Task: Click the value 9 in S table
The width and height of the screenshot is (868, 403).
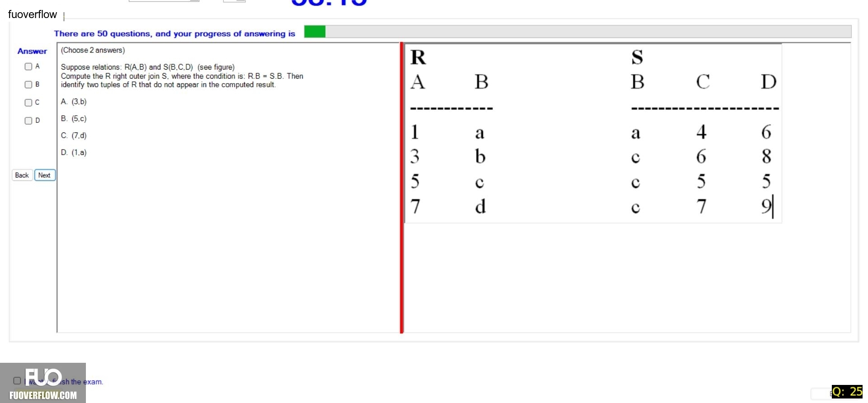Action: (766, 206)
